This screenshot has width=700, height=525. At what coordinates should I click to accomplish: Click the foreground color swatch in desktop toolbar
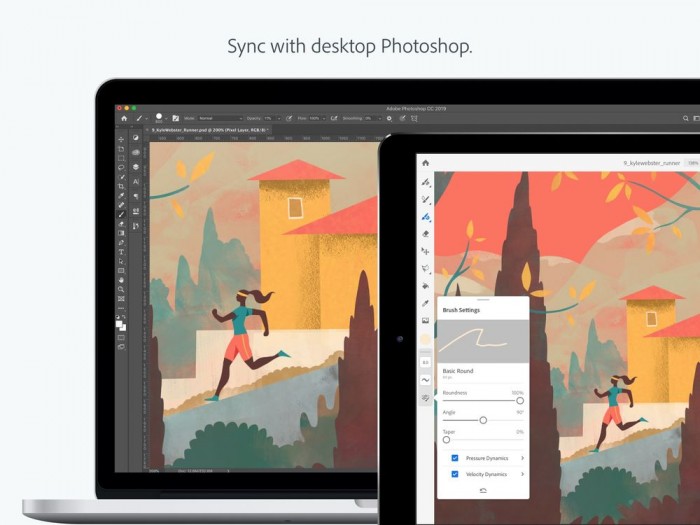point(119,324)
